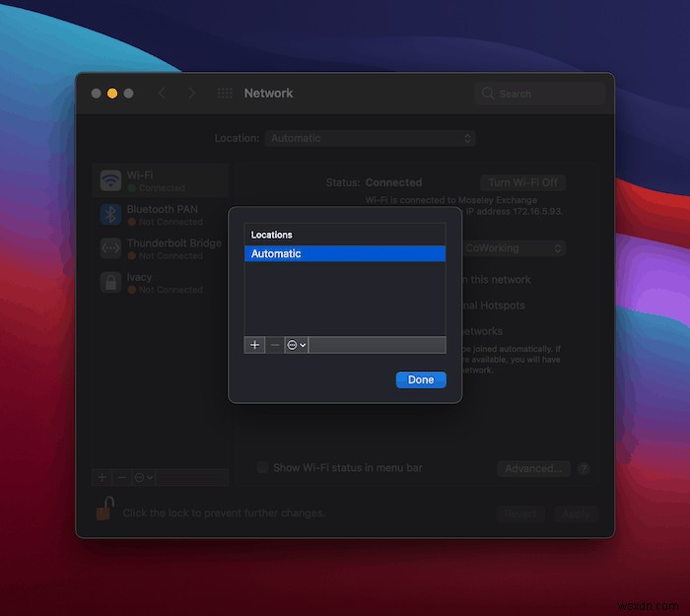Add a new location with plus button
This screenshot has height=616, width=690.
(x=254, y=345)
